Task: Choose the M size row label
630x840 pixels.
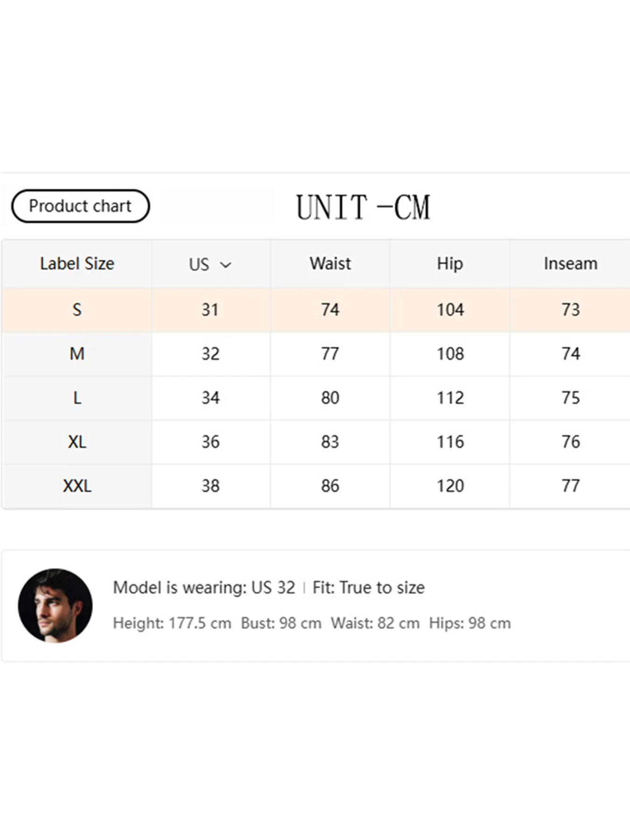Action: (x=77, y=354)
